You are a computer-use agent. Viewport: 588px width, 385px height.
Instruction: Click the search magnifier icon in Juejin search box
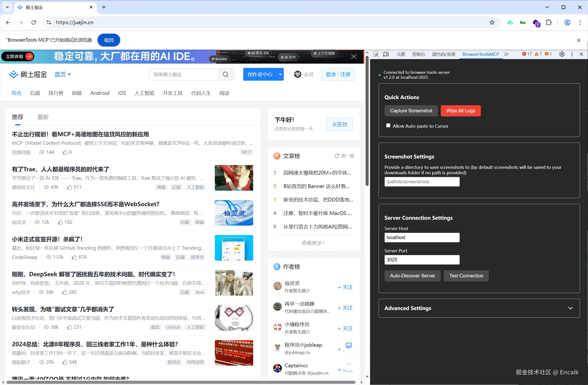click(x=225, y=74)
